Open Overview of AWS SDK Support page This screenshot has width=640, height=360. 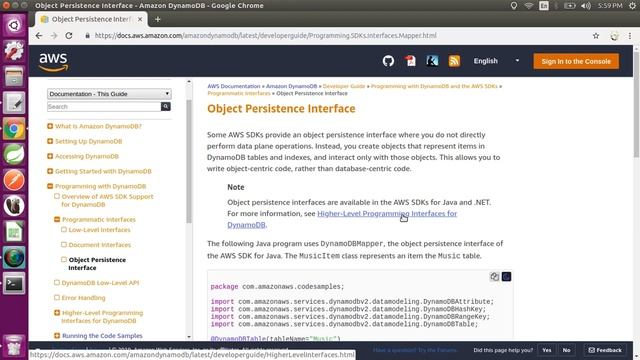point(107,200)
